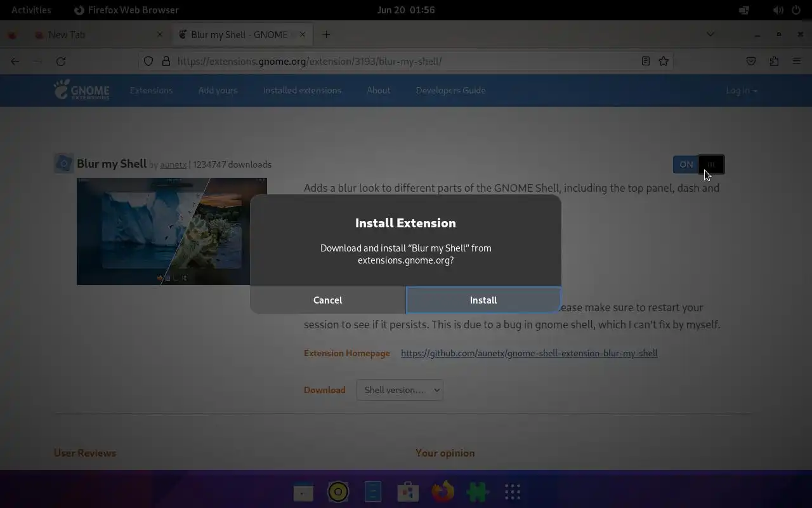This screenshot has width=812, height=508.
Task: Cancel the Install Extension dialog
Action: click(327, 300)
